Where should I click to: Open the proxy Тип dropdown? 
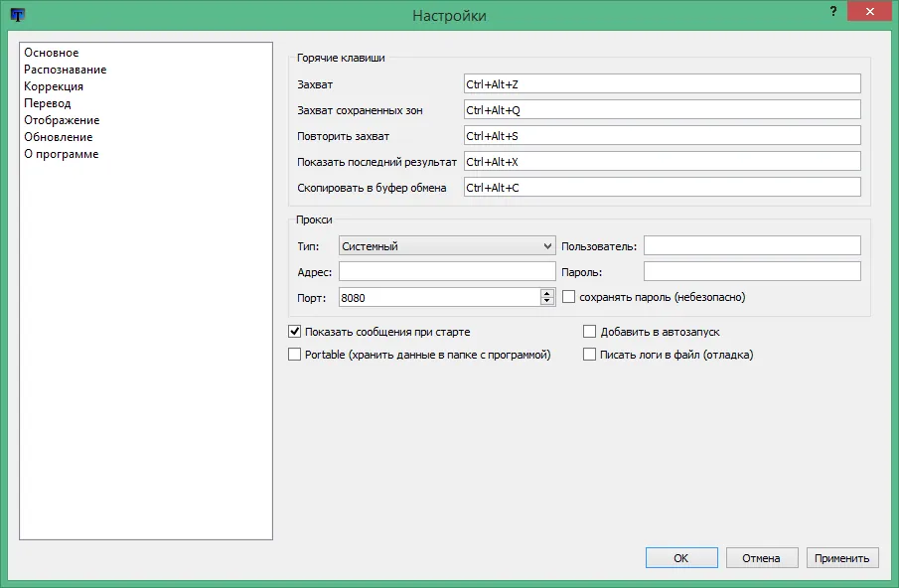click(447, 246)
